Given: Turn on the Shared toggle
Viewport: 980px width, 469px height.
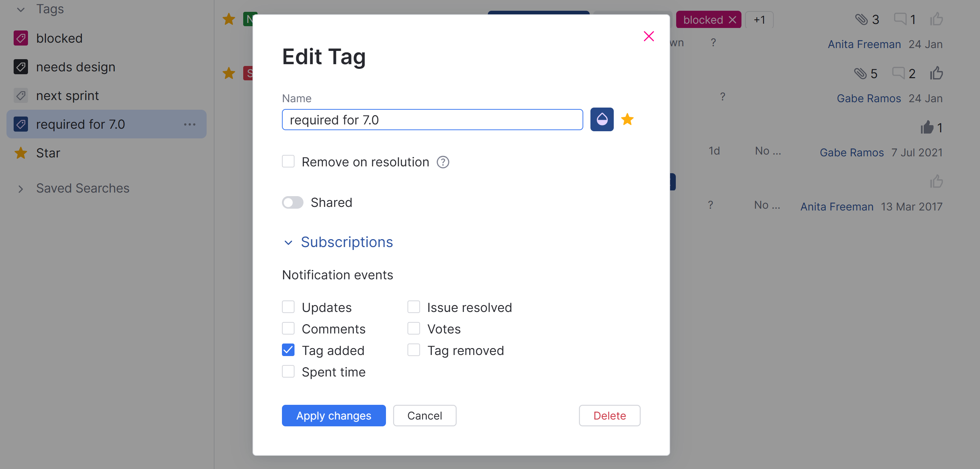Looking at the screenshot, I should click(292, 202).
